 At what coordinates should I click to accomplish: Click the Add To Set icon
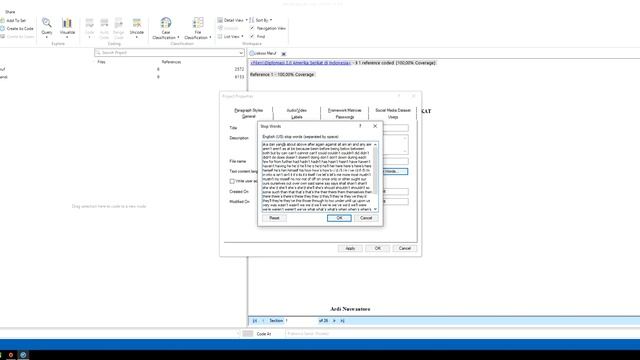tap(3, 20)
